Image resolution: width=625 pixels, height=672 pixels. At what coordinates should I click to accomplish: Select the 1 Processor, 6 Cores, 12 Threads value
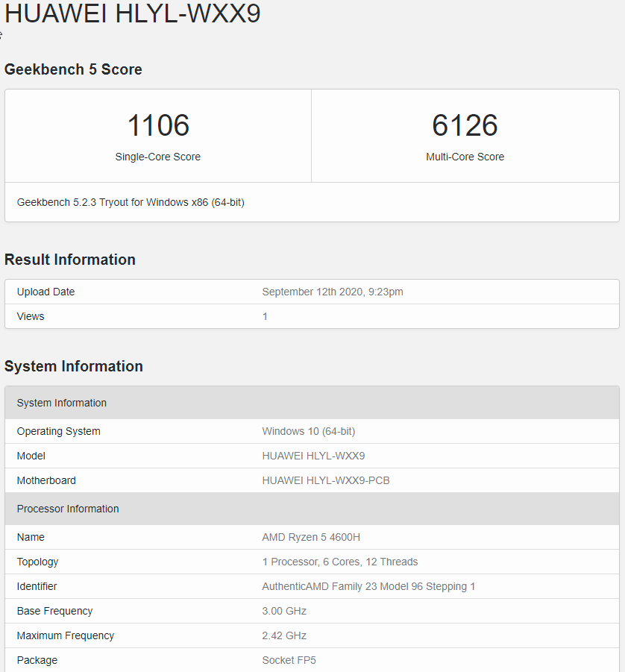click(x=340, y=562)
